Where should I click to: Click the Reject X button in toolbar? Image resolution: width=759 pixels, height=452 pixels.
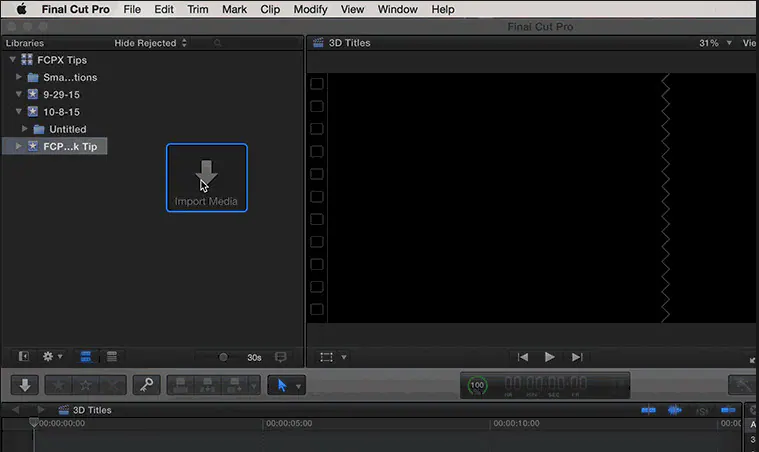(x=113, y=386)
